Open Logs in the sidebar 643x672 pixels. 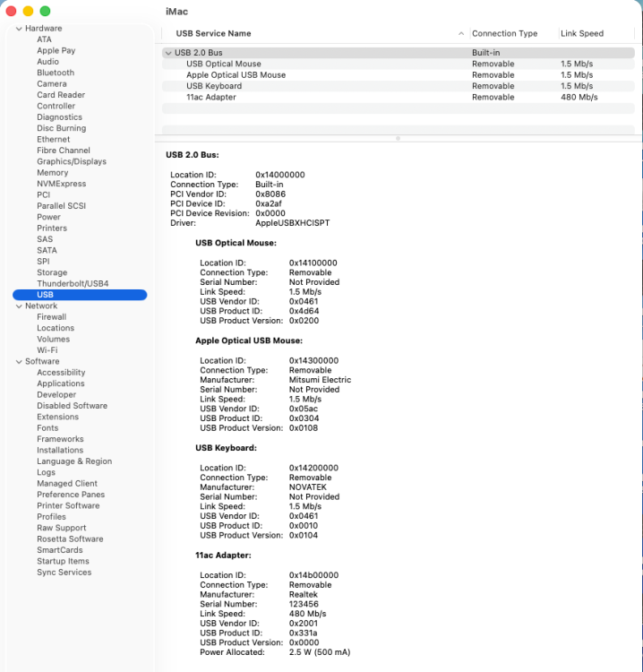46,474
